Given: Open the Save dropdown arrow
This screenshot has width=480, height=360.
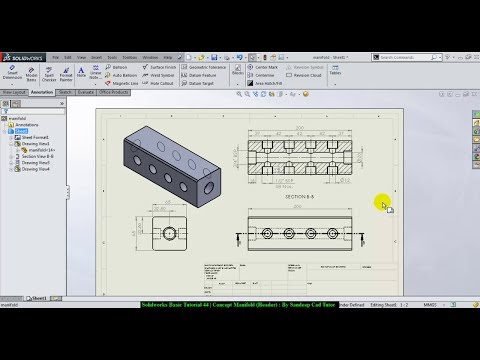Looking at the screenshot, I should [x=220, y=58].
